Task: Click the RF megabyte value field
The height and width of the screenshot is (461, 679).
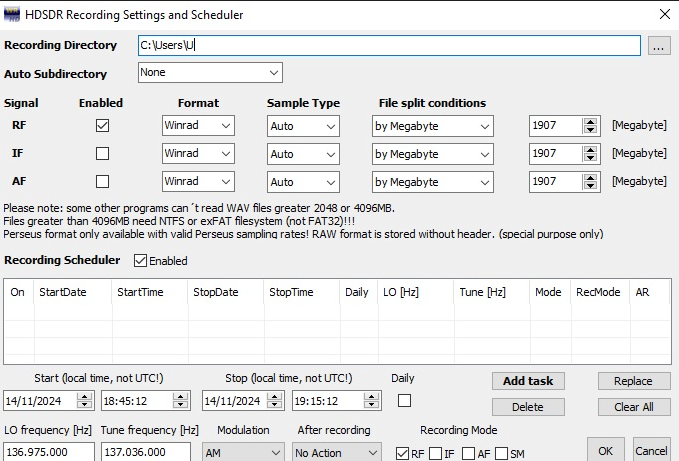Action: pyautogui.click(x=556, y=126)
